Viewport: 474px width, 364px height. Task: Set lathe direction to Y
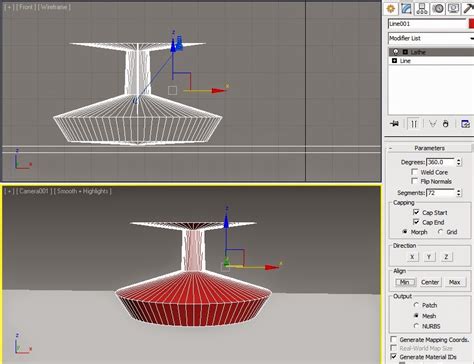click(429, 257)
